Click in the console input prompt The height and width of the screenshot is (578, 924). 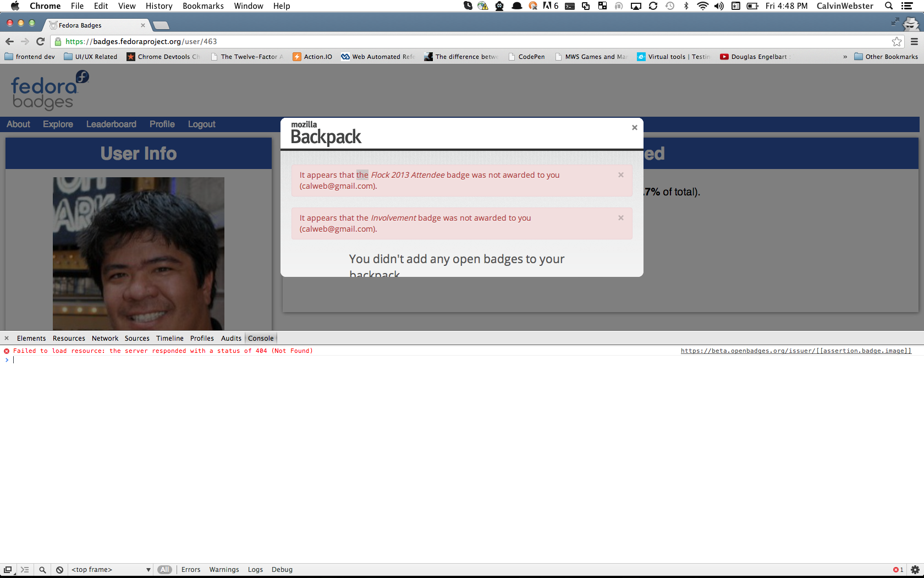462,360
